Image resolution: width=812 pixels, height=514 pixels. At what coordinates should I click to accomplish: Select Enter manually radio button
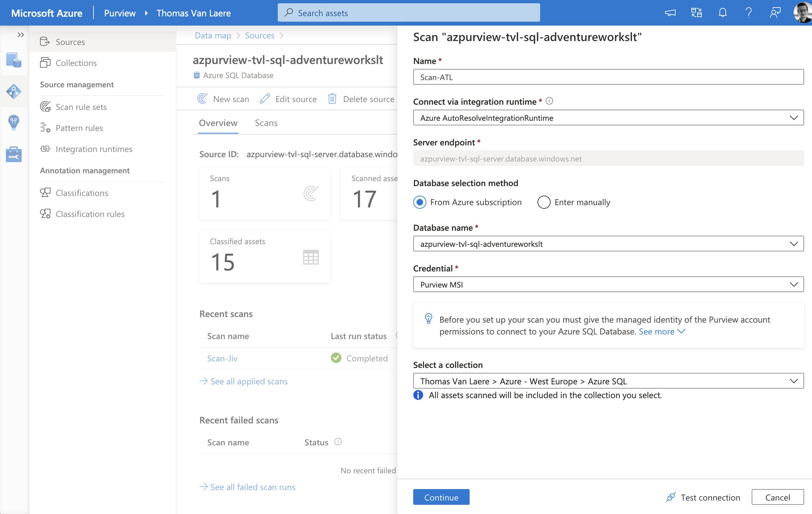click(544, 202)
